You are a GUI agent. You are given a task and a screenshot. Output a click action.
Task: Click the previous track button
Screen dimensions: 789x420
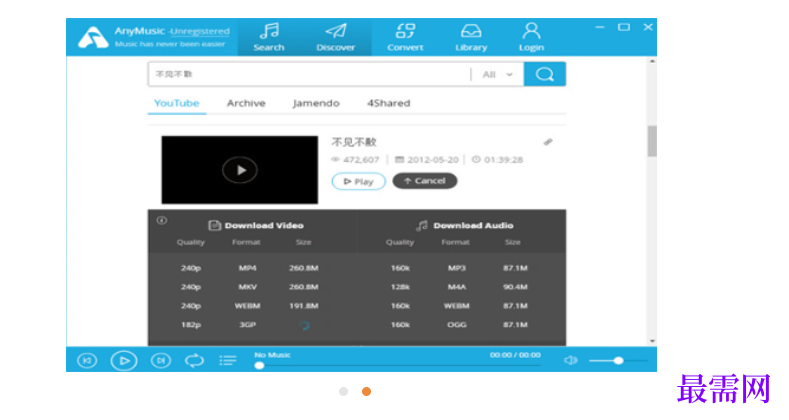coord(87,361)
